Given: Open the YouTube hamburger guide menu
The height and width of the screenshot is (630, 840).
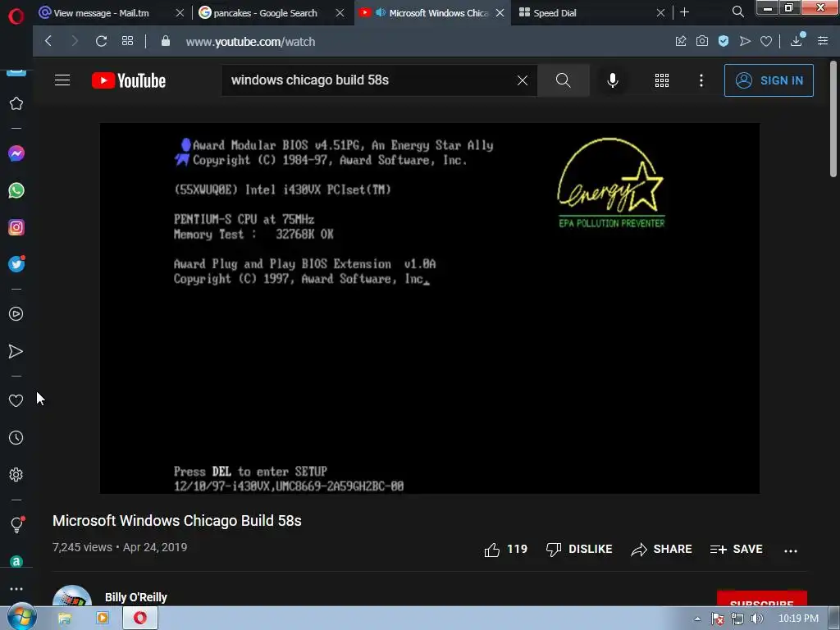Looking at the screenshot, I should (x=62, y=80).
